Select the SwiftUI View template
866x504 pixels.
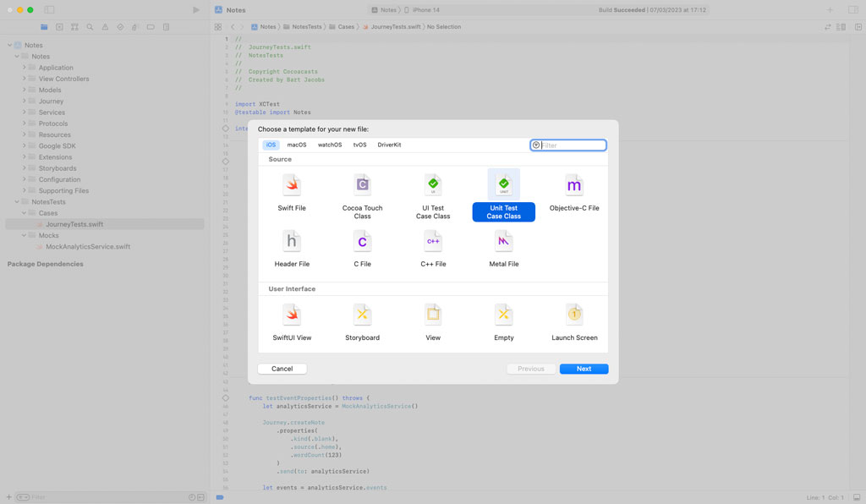(292, 315)
